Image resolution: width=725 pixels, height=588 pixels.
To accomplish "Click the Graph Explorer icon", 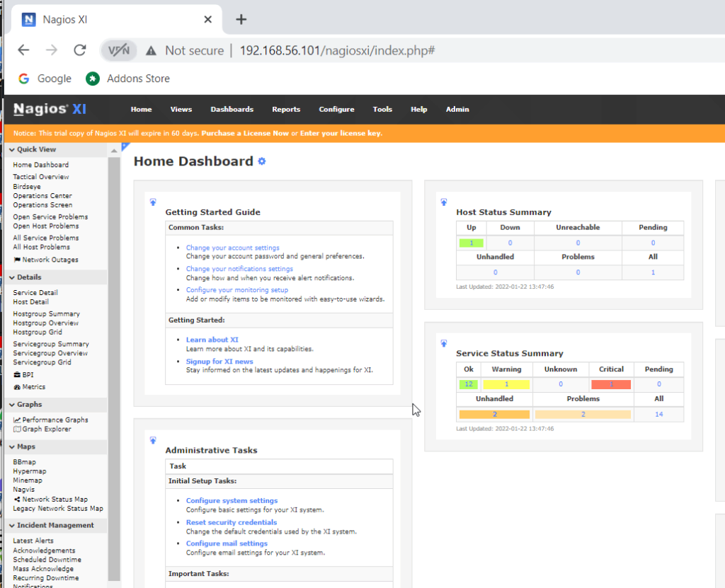I will tap(17, 429).
